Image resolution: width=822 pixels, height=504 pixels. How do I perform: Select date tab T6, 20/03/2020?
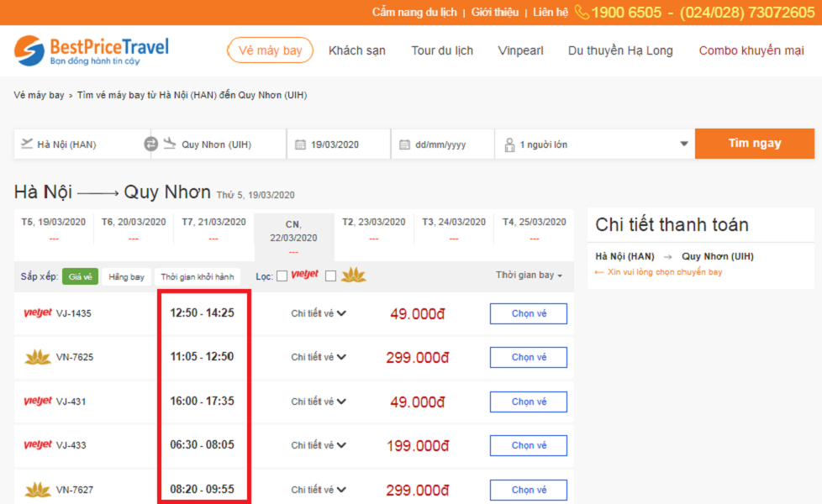[134, 228]
